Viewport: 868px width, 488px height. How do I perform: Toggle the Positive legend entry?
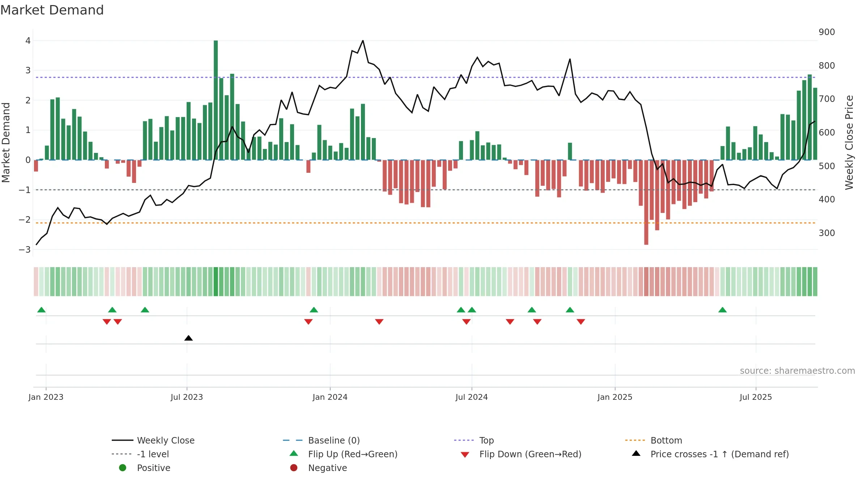click(145, 468)
